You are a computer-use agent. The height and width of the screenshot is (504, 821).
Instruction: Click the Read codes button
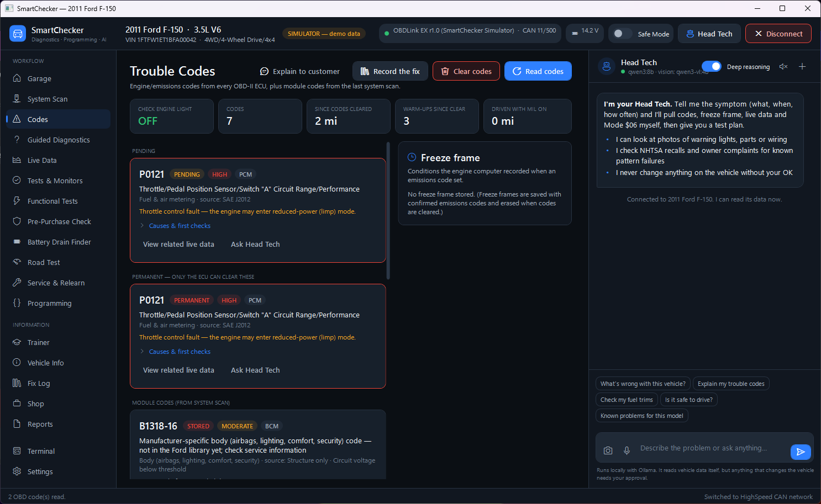[538, 71]
